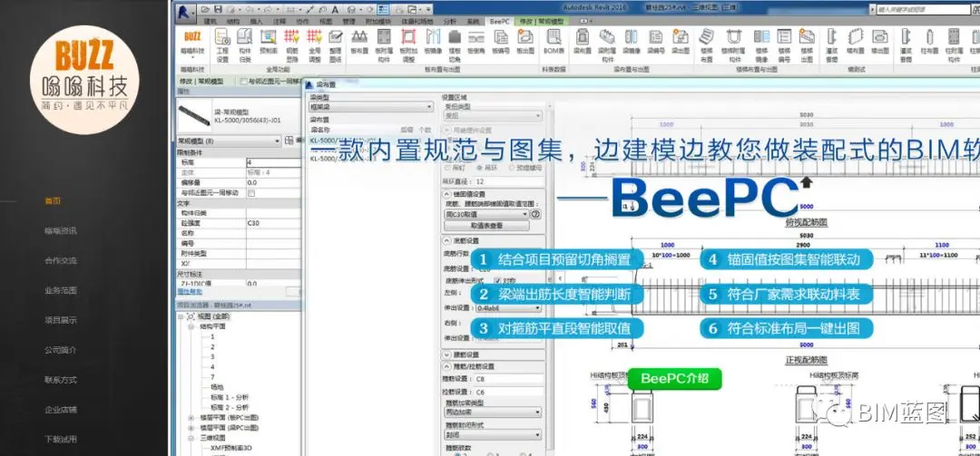Open 下载试用 in website sidebar
Screen dimensions: 980x456
(61, 439)
